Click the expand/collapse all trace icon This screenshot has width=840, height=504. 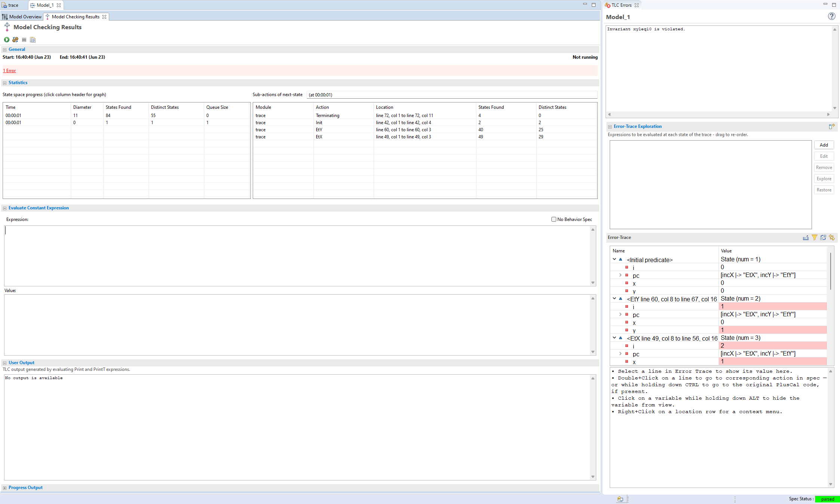pyautogui.click(x=823, y=237)
